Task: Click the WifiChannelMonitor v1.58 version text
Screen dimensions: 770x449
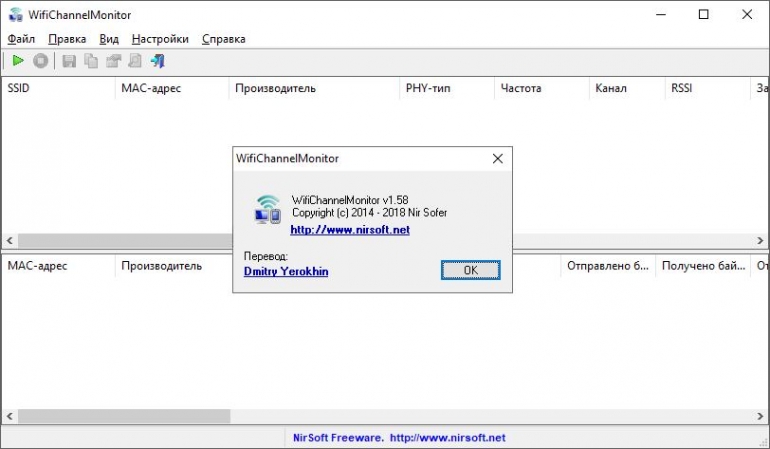Action: pyautogui.click(x=350, y=200)
